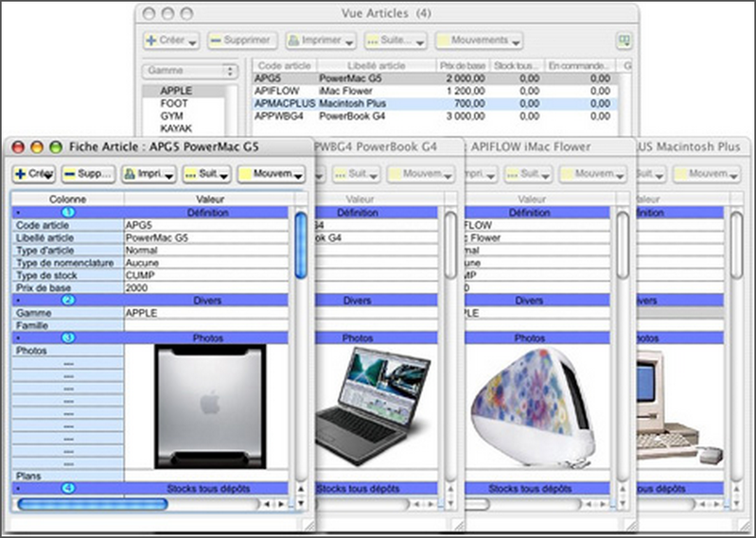The image size is (756, 538).
Task: Select the APIFLOW iMac Flower row
Action: tap(434, 91)
